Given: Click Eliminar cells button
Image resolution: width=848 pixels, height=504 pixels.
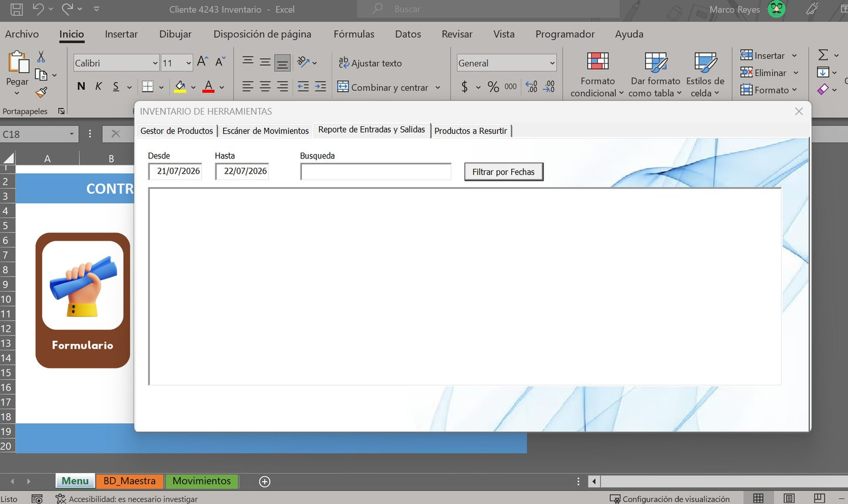Looking at the screenshot, I should click(x=763, y=73).
